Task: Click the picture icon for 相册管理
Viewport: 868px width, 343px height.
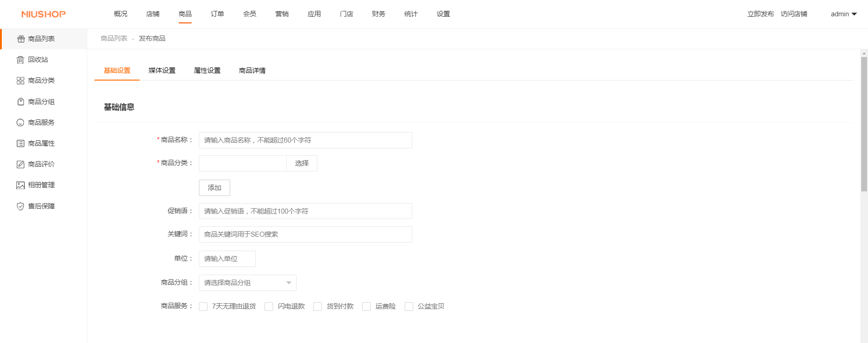Action: click(x=20, y=185)
